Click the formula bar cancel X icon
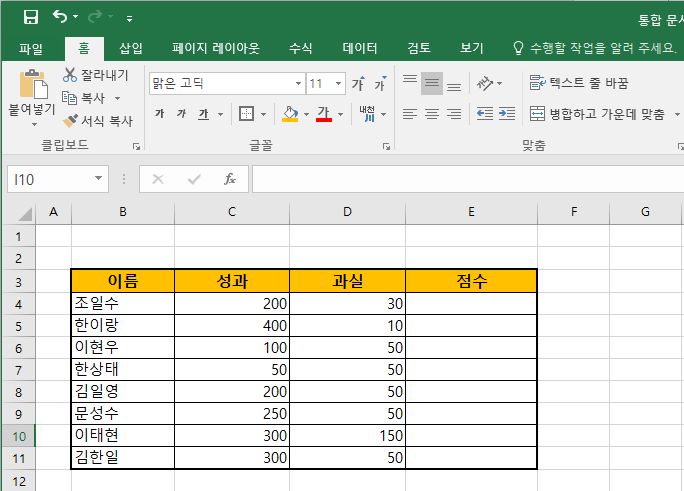The image size is (684, 491). (158, 179)
